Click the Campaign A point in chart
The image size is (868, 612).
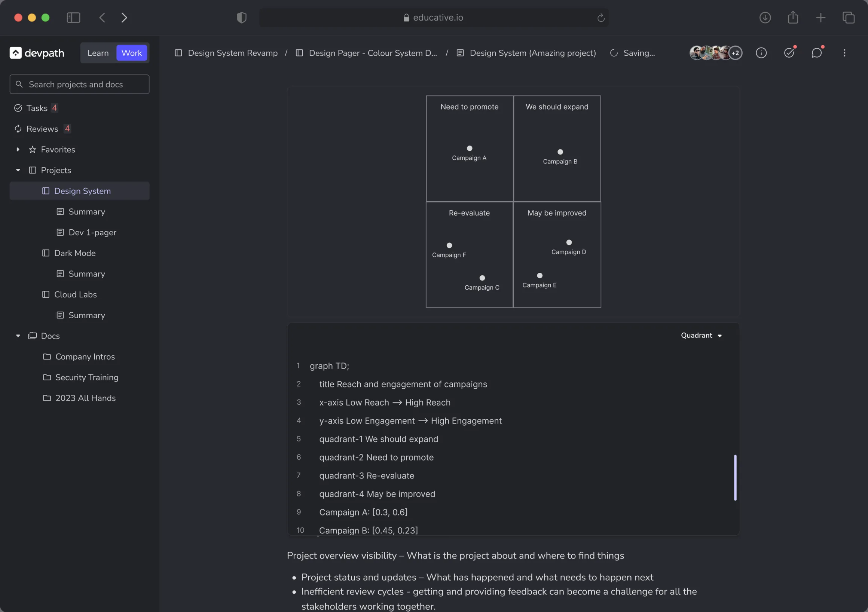(470, 148)
